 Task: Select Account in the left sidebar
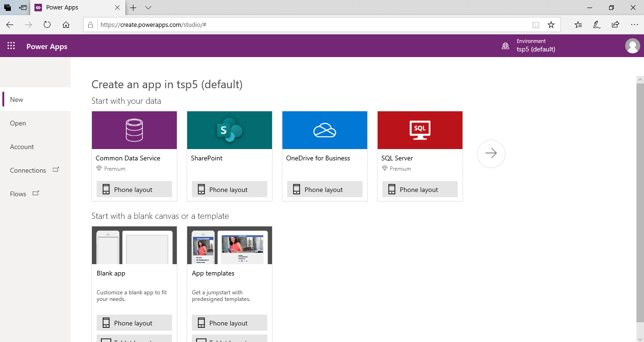[22, 147]
